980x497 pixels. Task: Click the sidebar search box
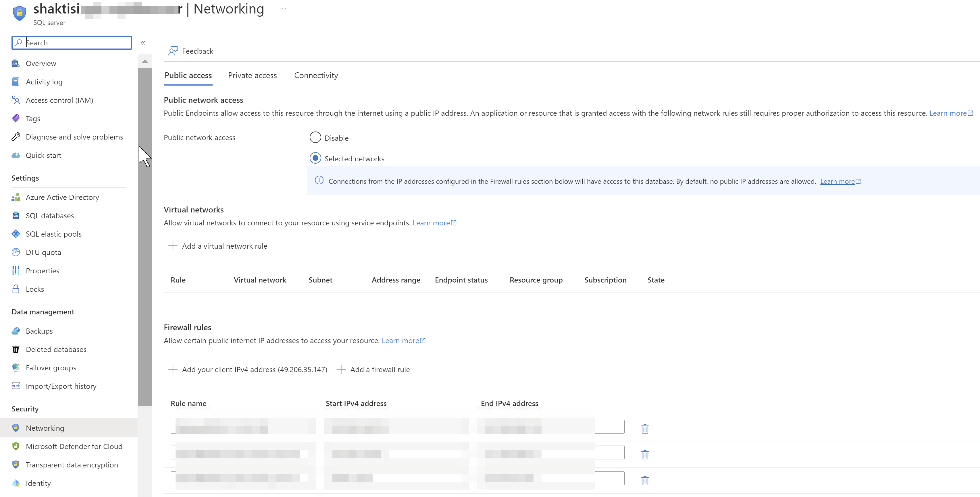[71, 42]
